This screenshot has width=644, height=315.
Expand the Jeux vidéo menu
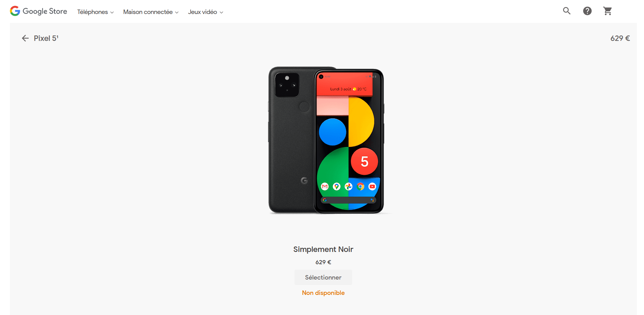206,12
